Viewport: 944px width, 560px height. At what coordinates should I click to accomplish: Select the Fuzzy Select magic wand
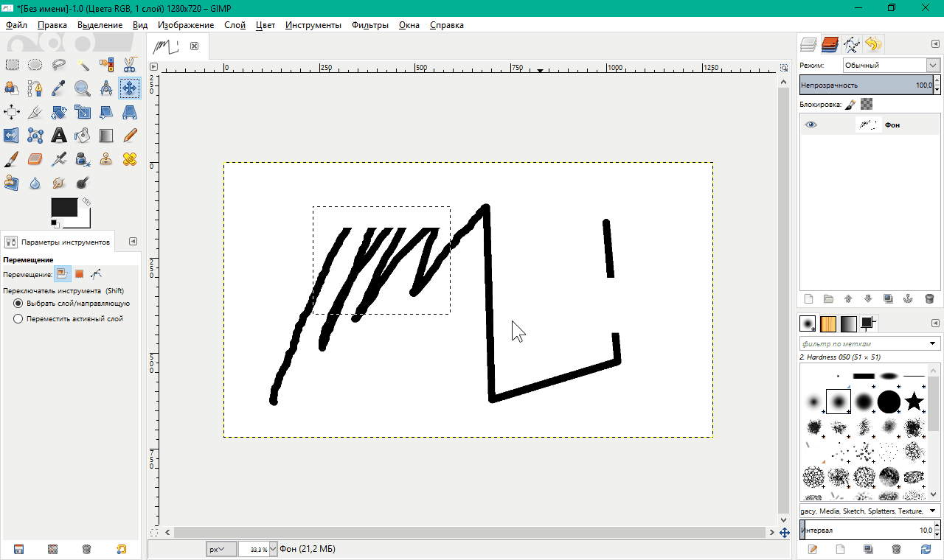coord(83,65)
